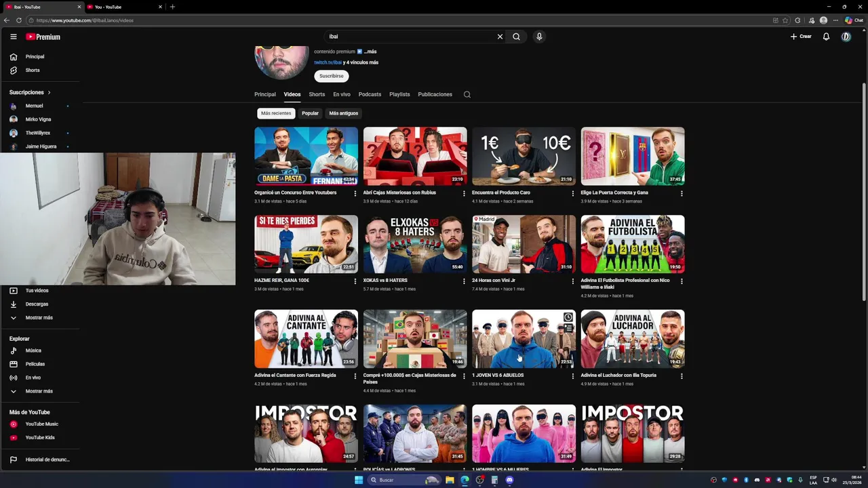Screen dimensions: 868x488
Task: Open Discord from the taskbar
Action: (509, 480)
